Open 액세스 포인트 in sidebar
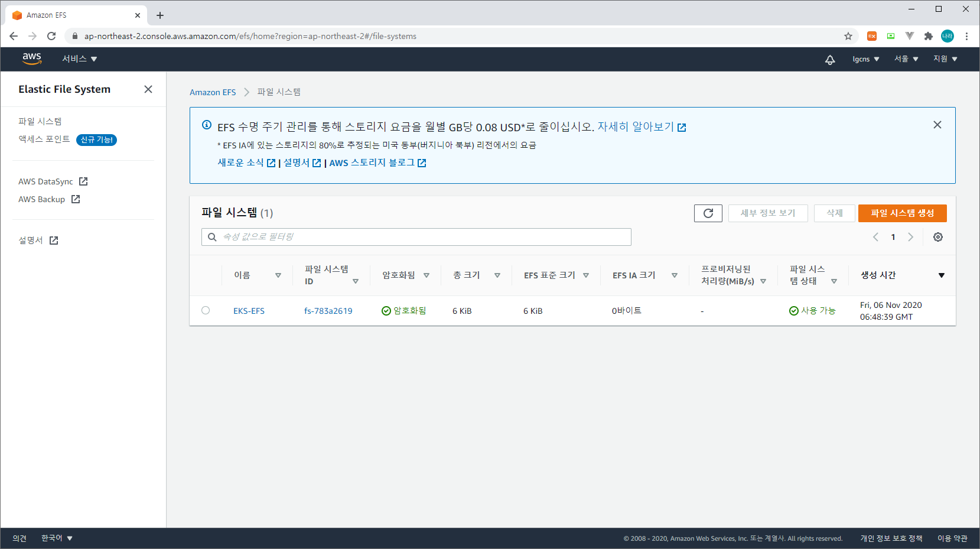The image size is (980, 549). 44,139
